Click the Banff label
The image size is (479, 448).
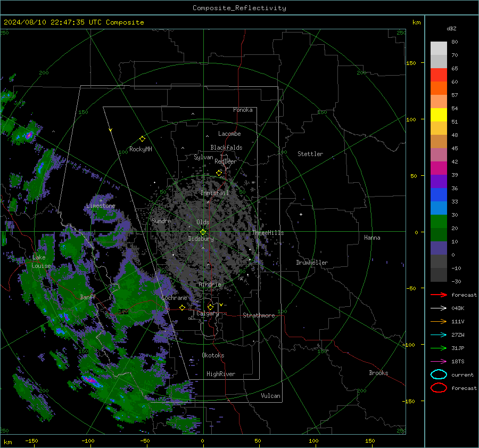click(x=88, y=297)
